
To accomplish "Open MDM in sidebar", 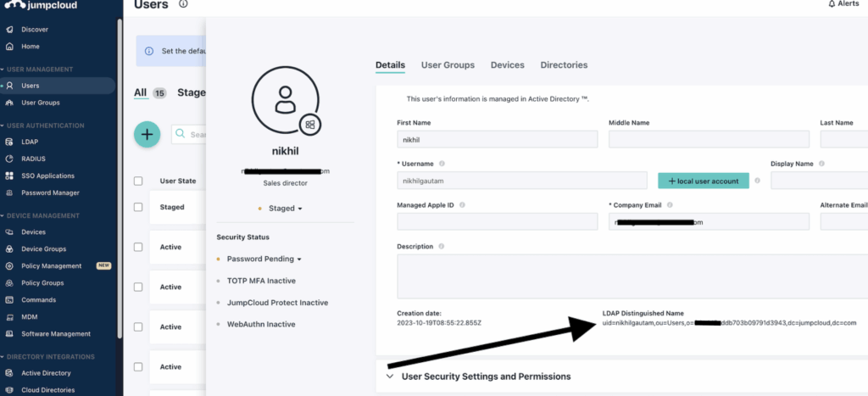I will point(29,317).
